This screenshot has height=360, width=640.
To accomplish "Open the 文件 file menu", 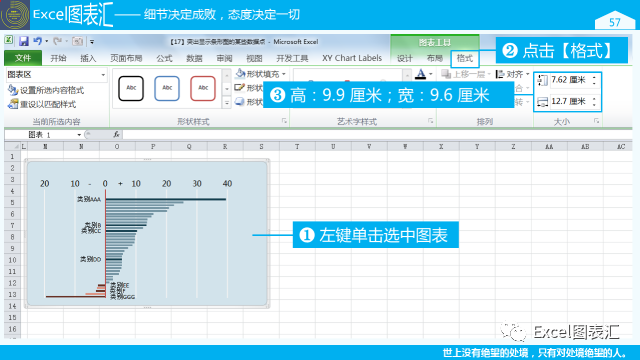I will [23, 58].
